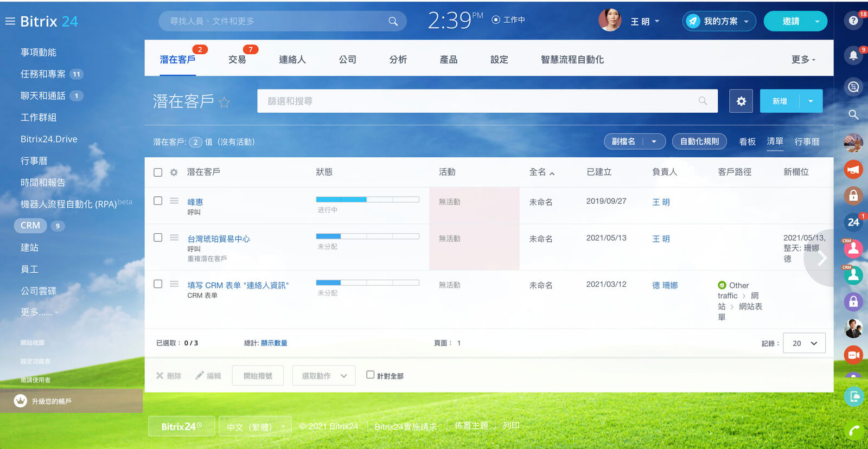Click the brown lock icon in right sidebar

click(x=853, y=195)
